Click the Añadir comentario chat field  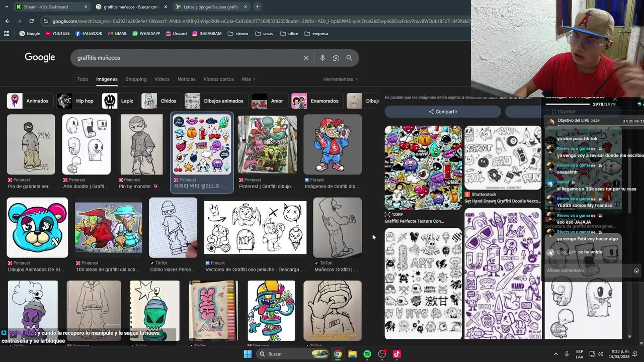[589, 270]
